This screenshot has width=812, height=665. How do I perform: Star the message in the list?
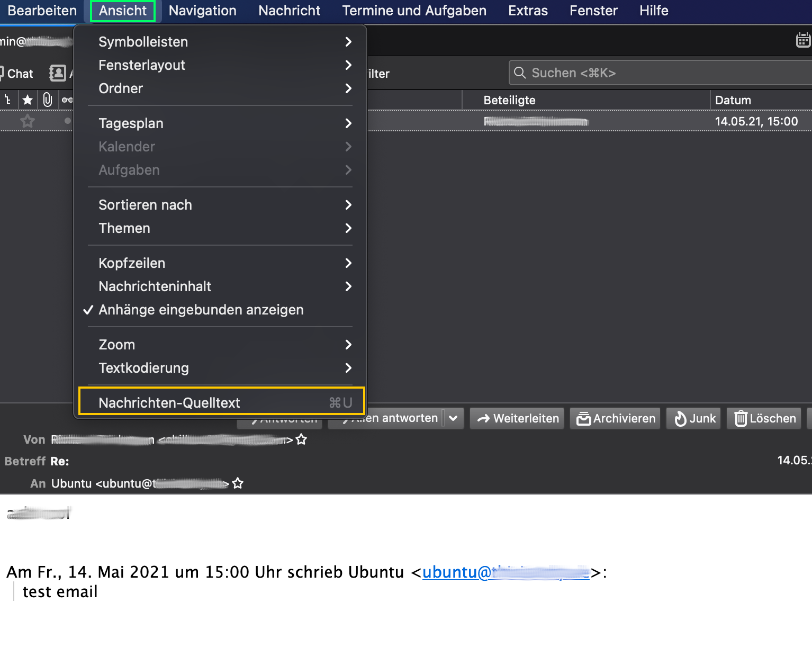point(28,121)
